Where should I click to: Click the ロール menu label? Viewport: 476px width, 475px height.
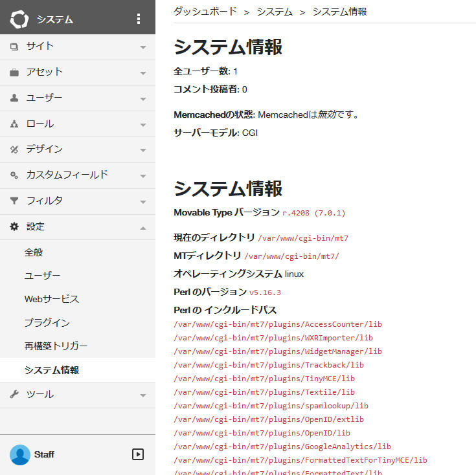point(40,124)
